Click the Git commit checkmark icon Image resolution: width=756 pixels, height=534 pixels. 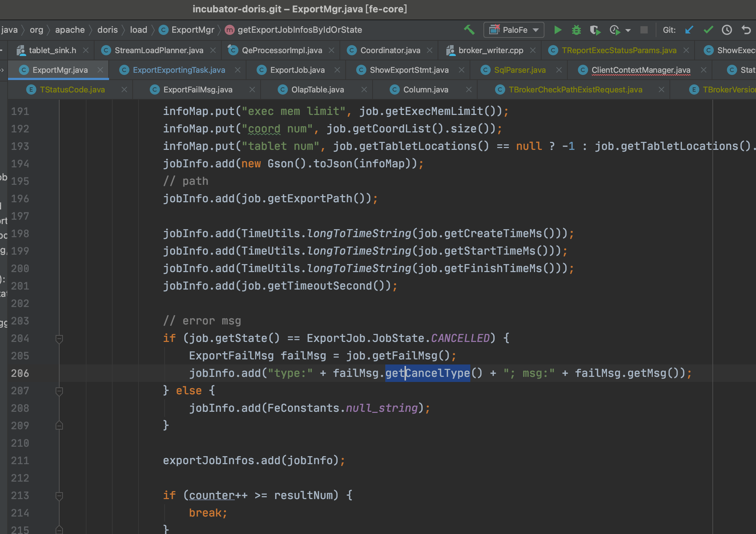coord(708,30)
